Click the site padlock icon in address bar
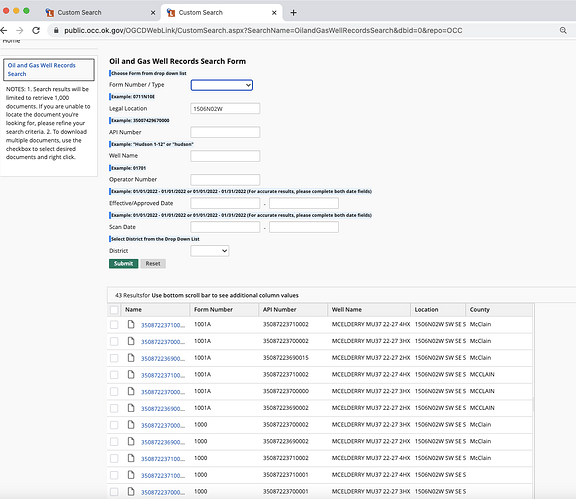 click(x=56, y=30)
